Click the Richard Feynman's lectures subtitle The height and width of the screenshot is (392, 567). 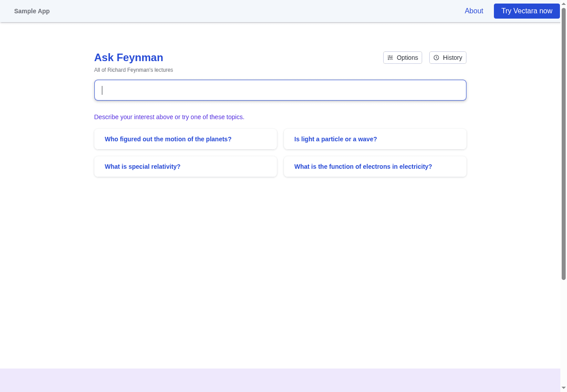pyautogui.click(x=133, y=70)
